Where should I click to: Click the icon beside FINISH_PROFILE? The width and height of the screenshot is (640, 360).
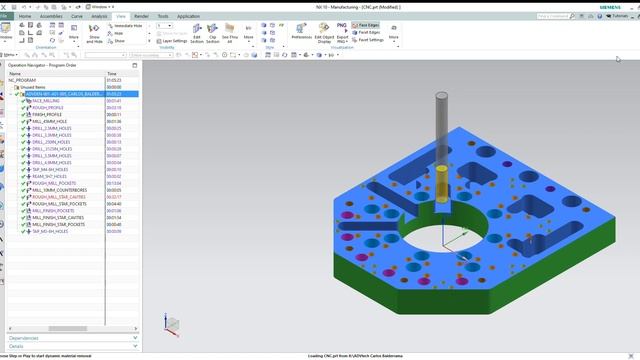click(x=29, y=115)
